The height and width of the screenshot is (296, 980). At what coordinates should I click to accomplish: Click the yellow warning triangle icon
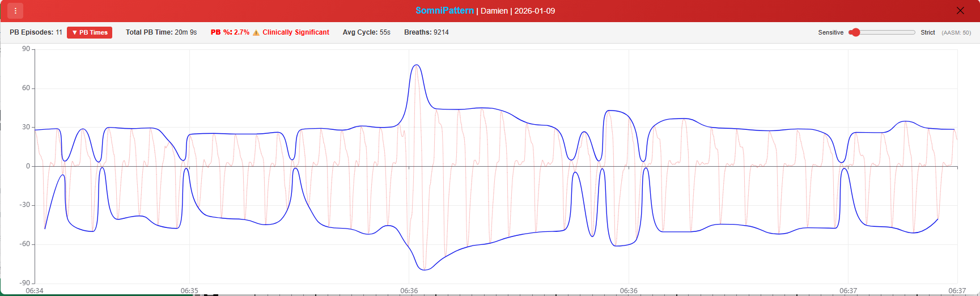coord(256,33)
